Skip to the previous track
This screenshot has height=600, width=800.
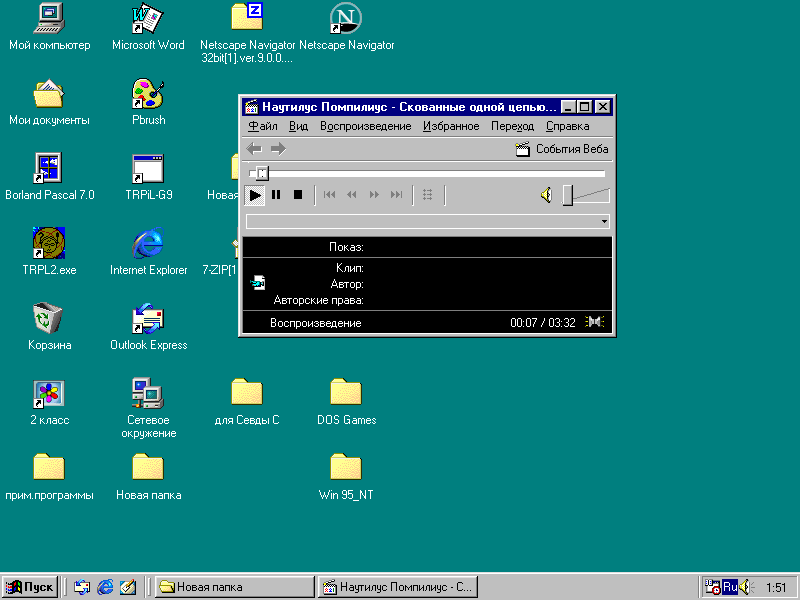329,195
